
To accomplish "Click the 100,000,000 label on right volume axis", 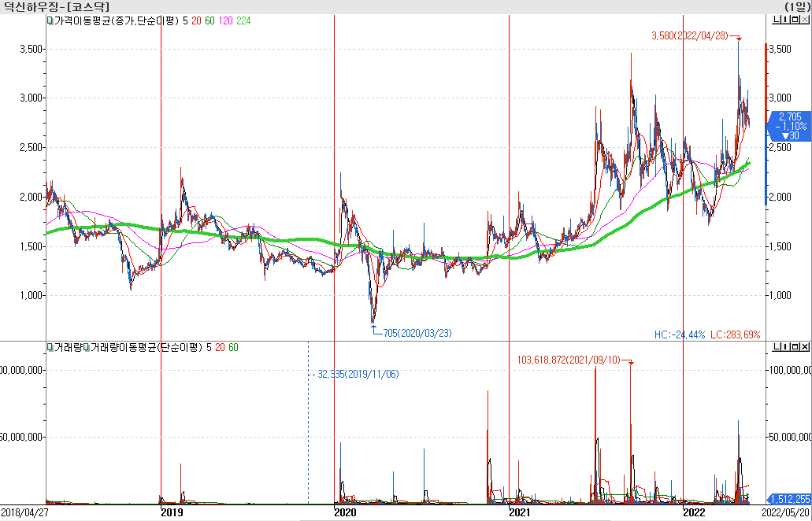I will pos(788,370).
